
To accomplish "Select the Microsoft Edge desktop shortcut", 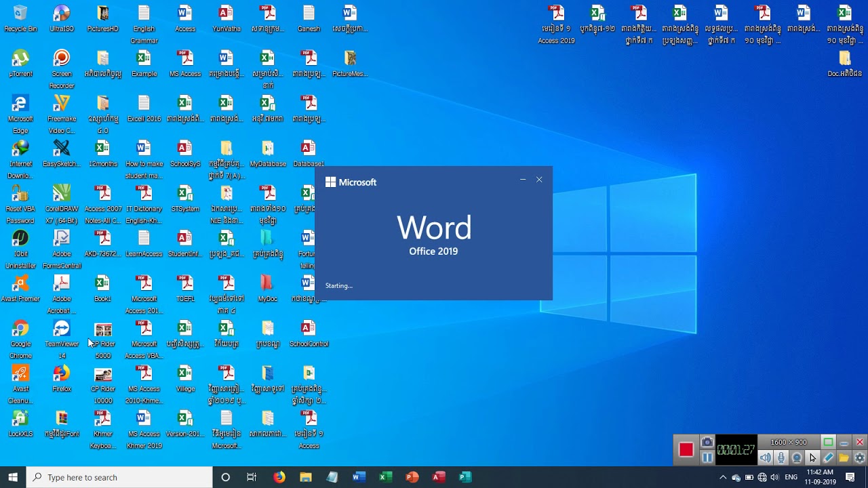I will pyautogui.click(x=20, y=114).
